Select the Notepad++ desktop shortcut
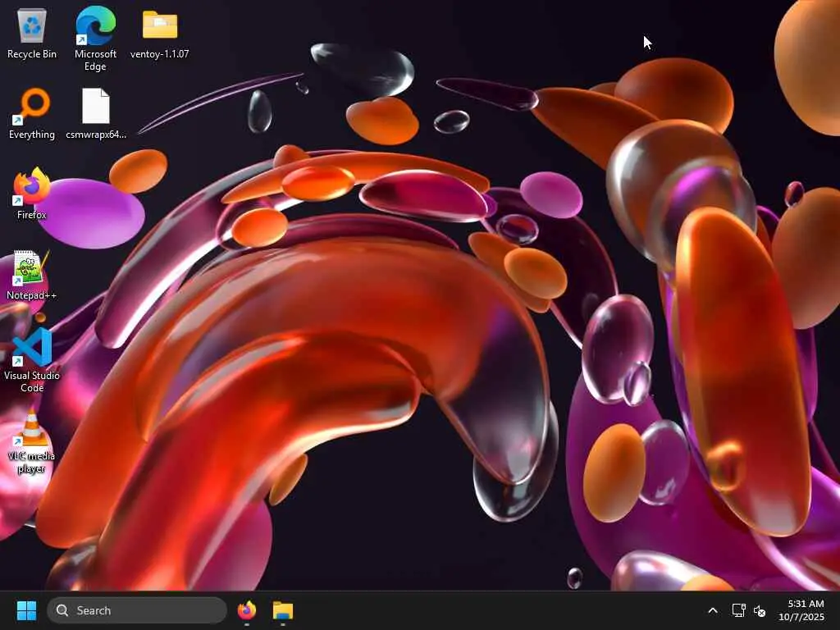This screenshot has width=840, height=630. coord(32,276)
